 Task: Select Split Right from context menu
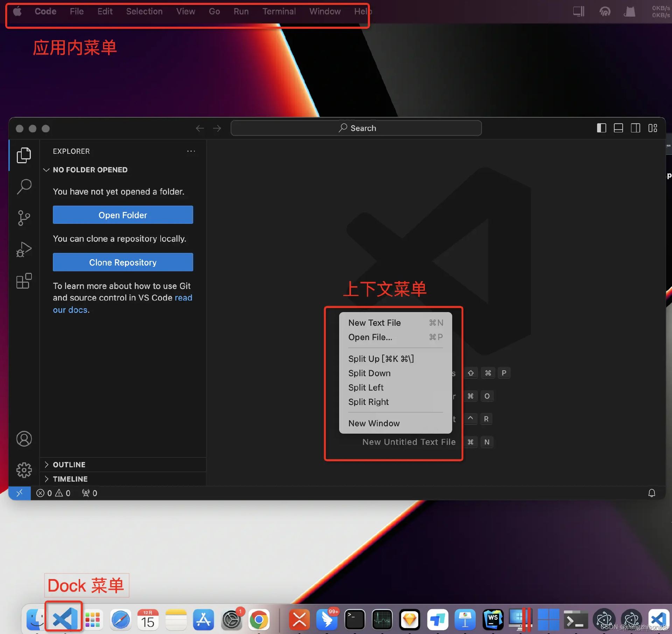[369, 402]
